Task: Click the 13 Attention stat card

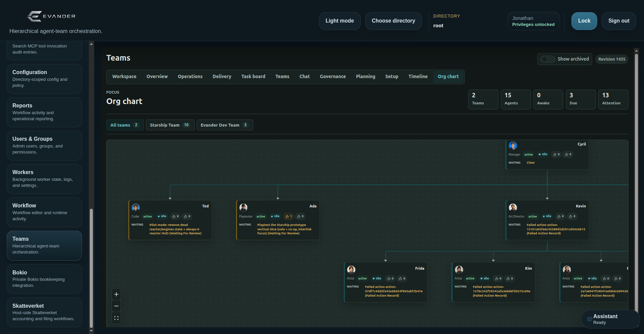Action: point(613,99)
